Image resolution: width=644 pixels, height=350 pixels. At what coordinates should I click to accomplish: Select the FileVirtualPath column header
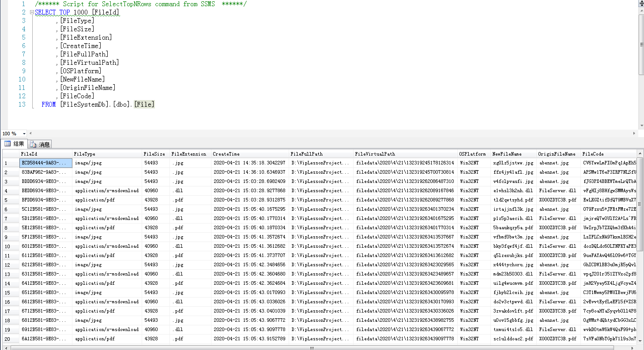point(405,154)
